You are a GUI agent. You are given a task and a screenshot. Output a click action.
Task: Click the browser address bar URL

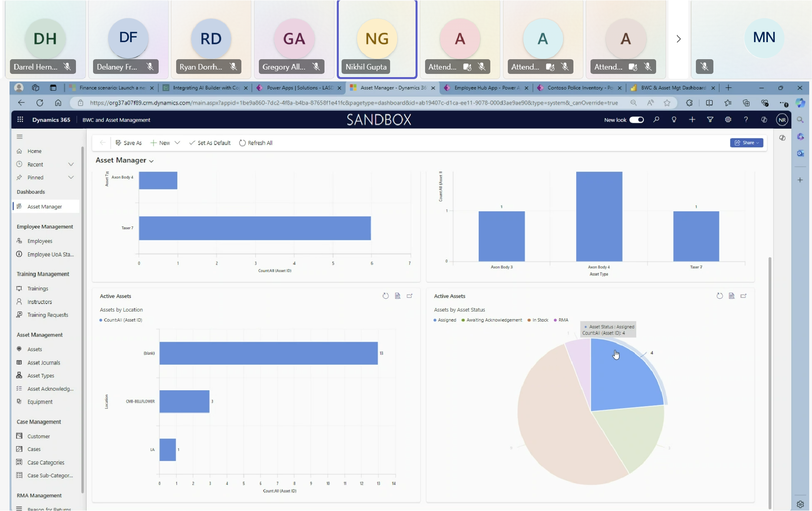(x=354, y=103)
